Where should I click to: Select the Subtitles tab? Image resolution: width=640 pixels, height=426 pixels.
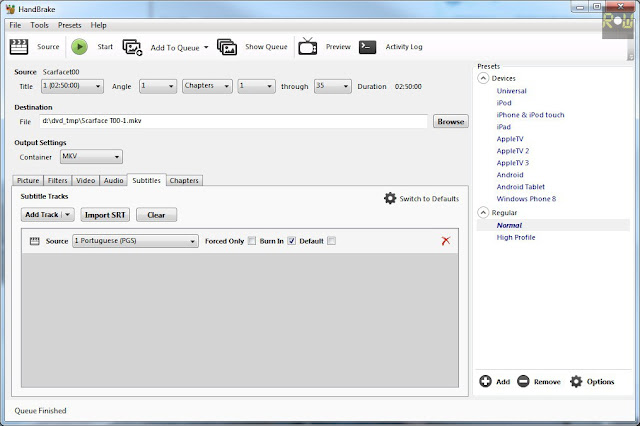[147, 180]
